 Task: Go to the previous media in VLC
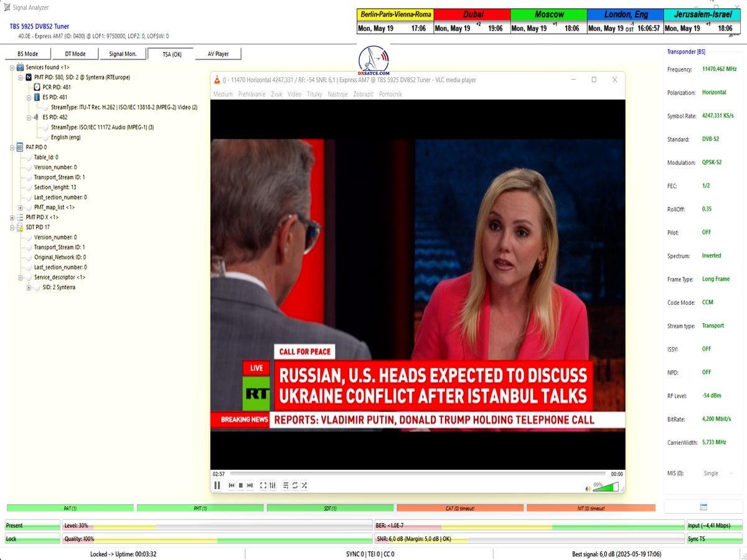(x=232, y=485)
